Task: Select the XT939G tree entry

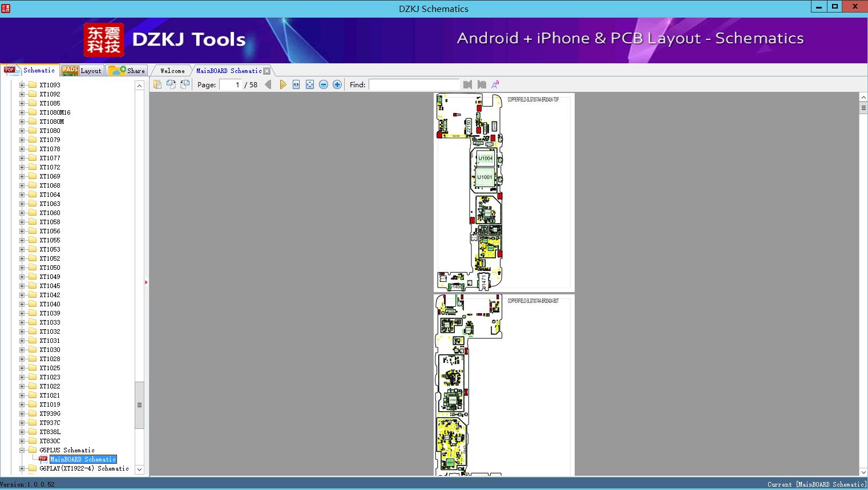Action: 50,414
